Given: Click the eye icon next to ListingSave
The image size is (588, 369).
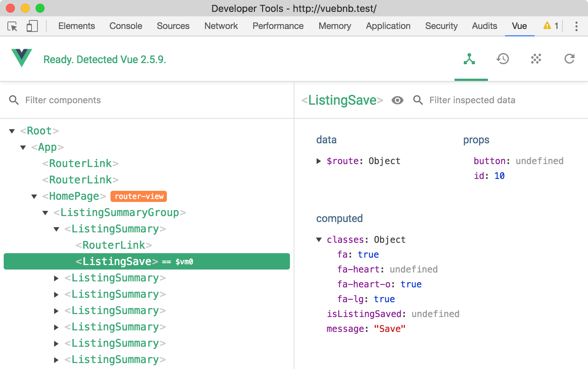Looking at the screenshot, I should (x=397, y=100).
